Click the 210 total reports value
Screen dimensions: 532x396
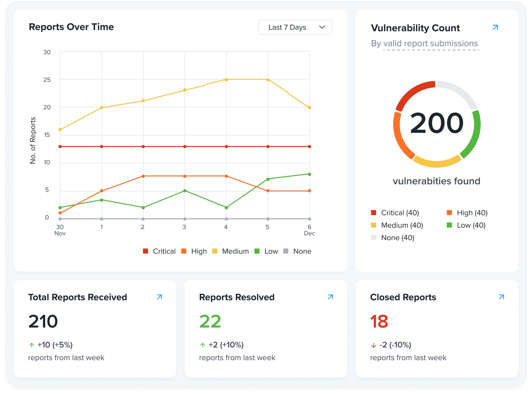click(43, 321)
